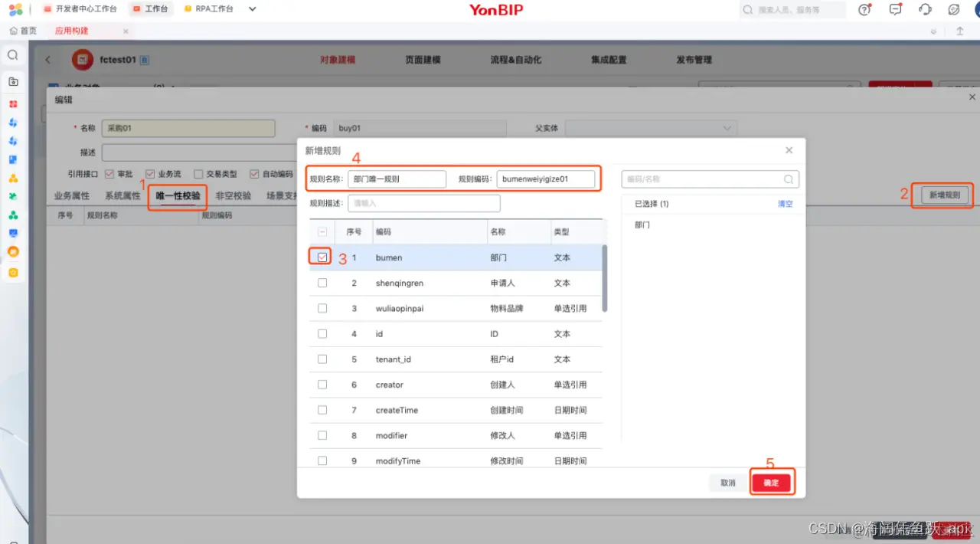Open the 流程&自动化 menu
Screen dimensions: 980x544
515,60
